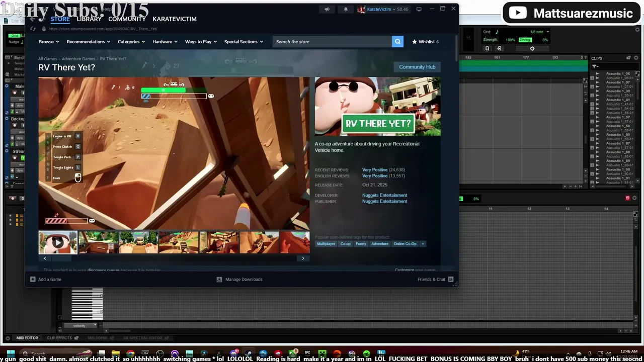The image size is (644, 362).
Task: Open Chrome from the Windows taskbar
Action: click(130, 353)
